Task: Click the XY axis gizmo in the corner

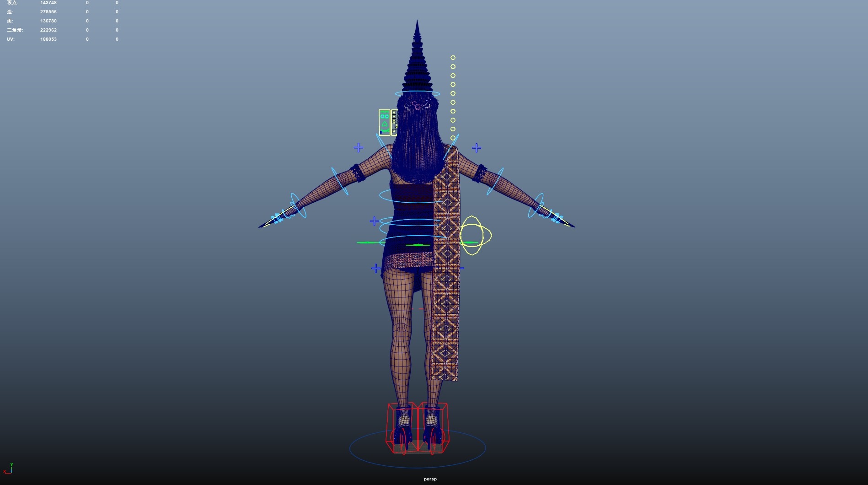Action: 8,469
